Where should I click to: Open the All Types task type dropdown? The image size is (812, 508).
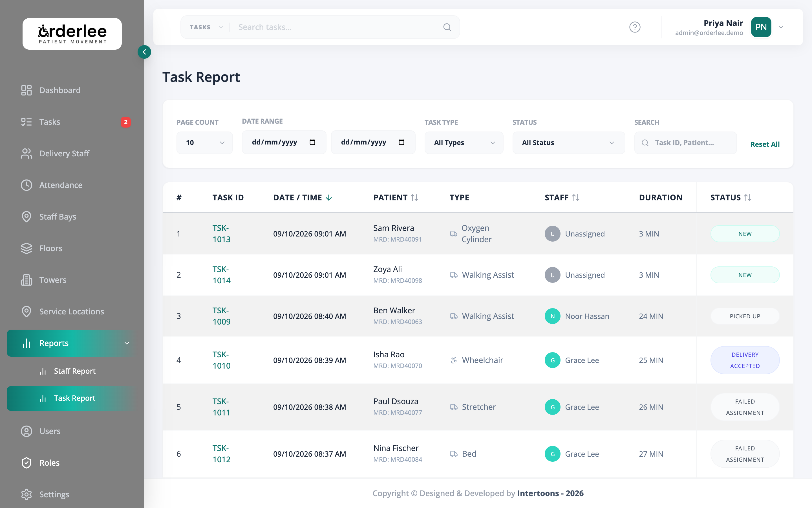tap(464, 143)
